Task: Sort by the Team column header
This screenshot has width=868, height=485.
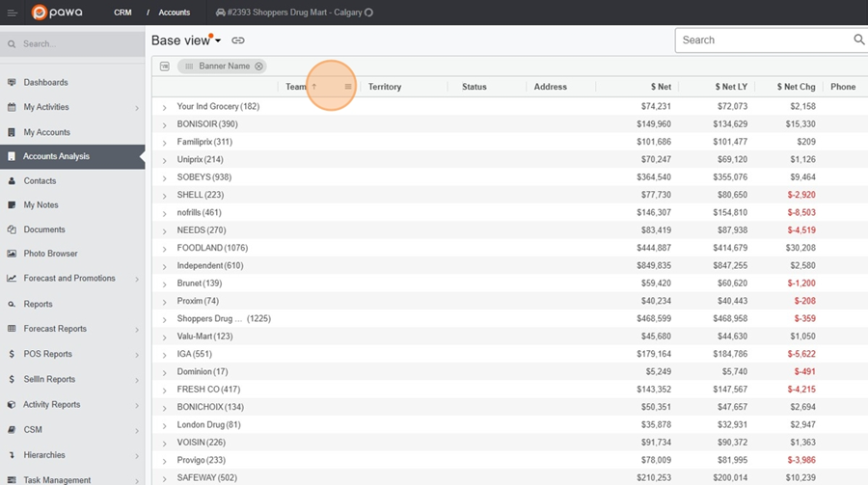Action: 296,87
